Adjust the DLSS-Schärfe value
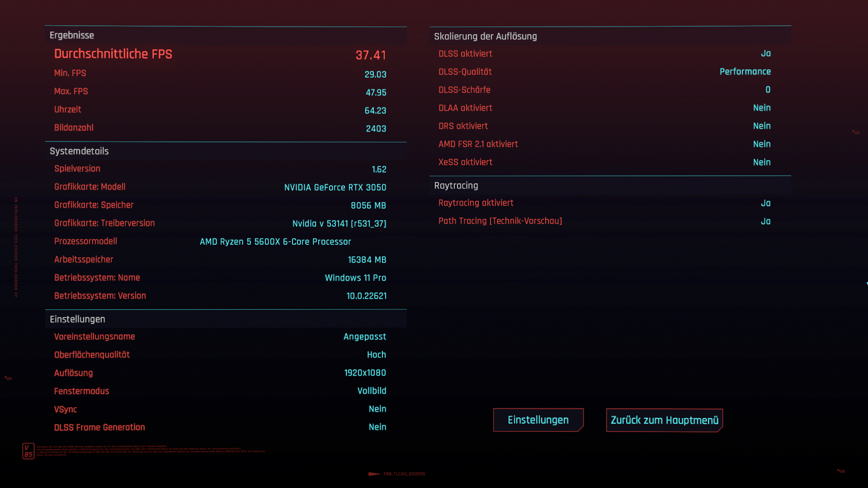The width and height of the screenshot is (868, 488). click(x=767, y=89)
